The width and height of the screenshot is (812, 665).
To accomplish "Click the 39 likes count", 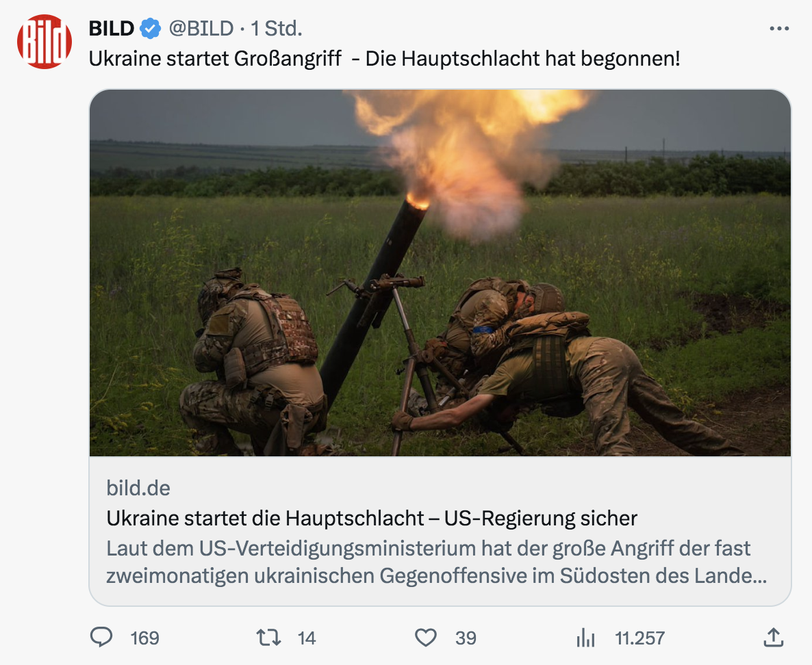I will [x=466, y=638].
